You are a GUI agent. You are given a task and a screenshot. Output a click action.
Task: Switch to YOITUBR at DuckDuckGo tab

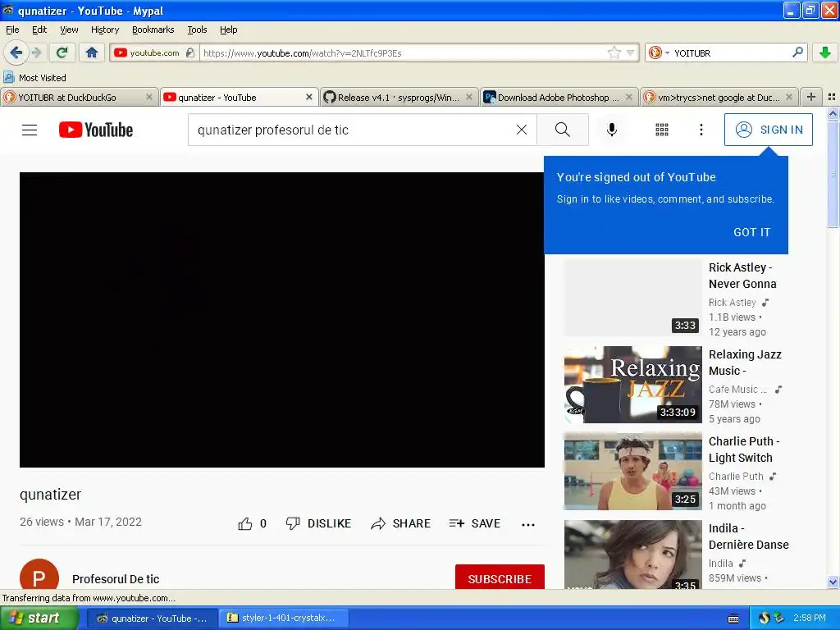click(x=72, y=98)
